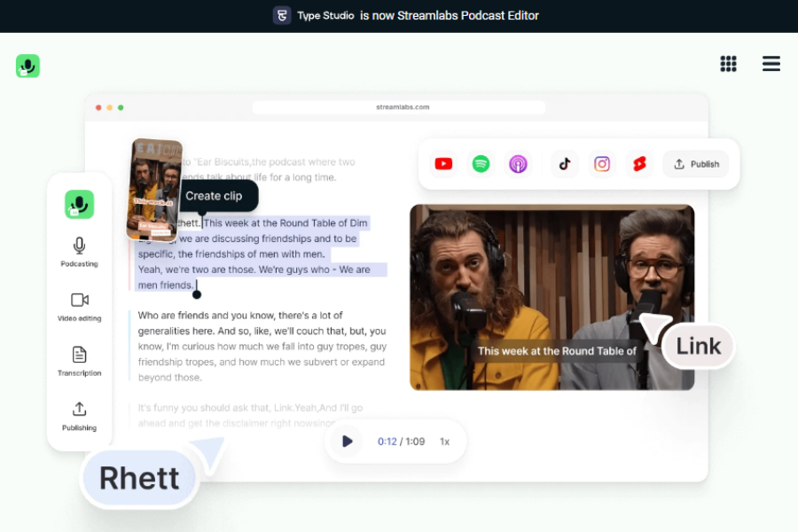
Task: Click the highlighted text 'This week at the Round Table of Dim'
Action: 285,223
